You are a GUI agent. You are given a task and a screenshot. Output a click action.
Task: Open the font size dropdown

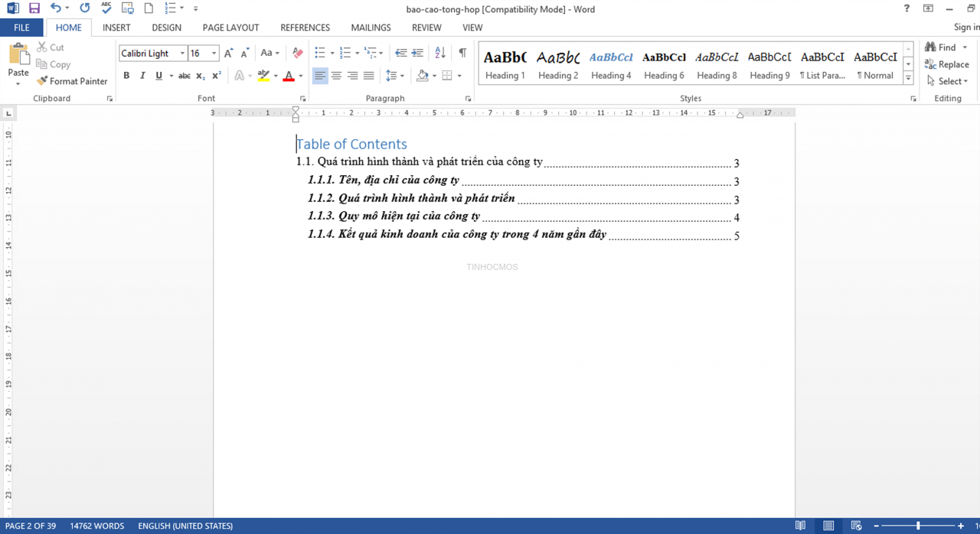tap(204, 53)
